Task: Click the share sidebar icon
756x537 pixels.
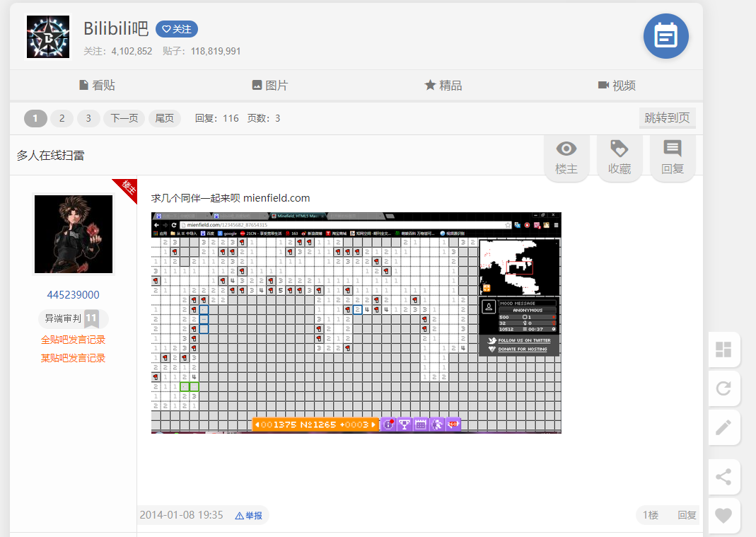Action: (x=723, y=477)
